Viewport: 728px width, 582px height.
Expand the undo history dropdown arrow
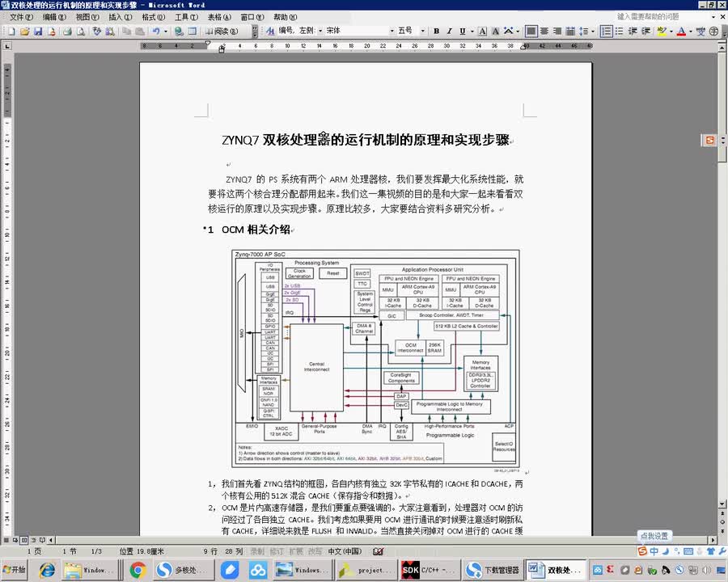165,31
